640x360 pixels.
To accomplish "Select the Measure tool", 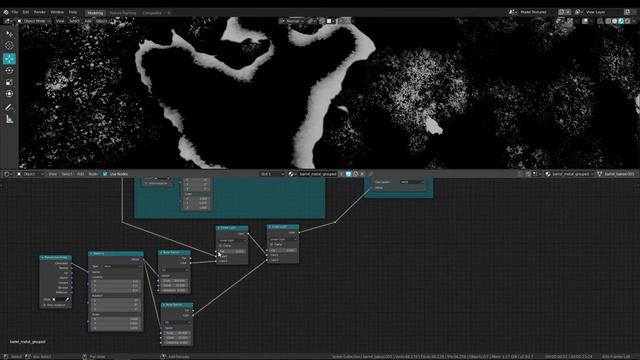I will [9, 119].
